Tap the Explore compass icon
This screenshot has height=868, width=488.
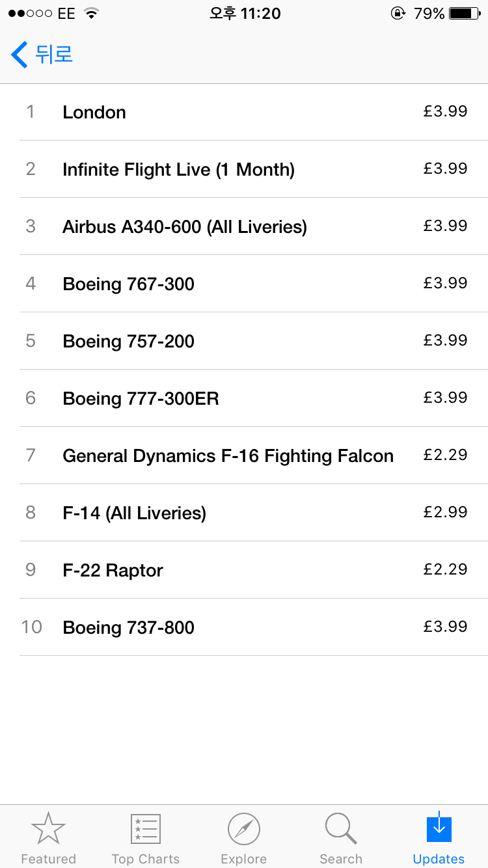click(243, 829)
